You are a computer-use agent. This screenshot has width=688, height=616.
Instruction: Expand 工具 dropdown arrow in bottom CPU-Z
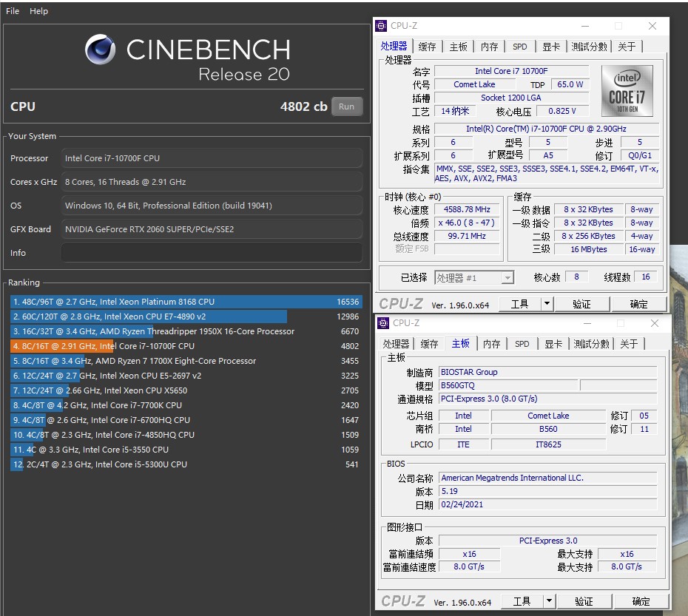[550, 601]
